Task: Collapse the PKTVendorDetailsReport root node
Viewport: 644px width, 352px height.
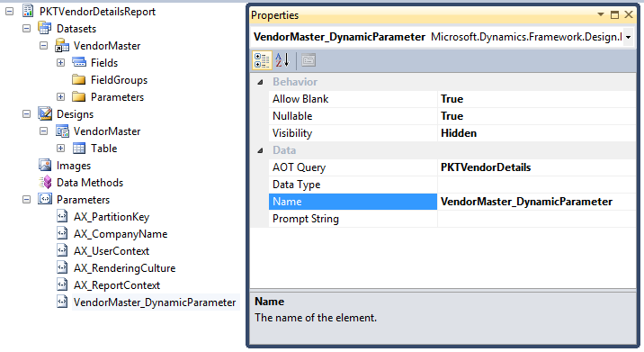Action: 10,11
